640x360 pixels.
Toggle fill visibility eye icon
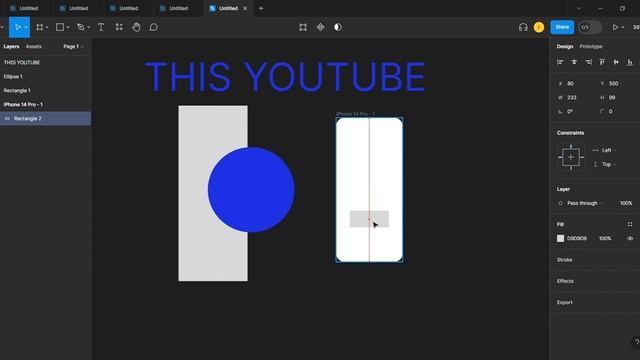630,238
